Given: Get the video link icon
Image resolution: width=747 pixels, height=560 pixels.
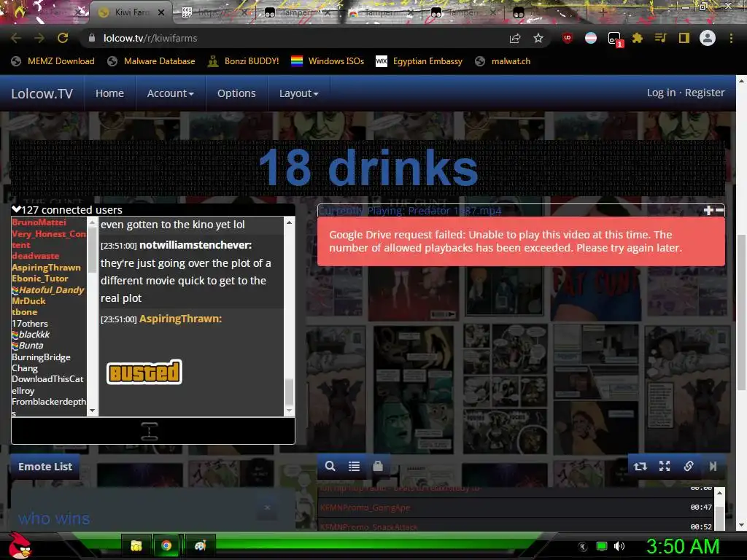Looking at the screenshot, I should 689,466.
